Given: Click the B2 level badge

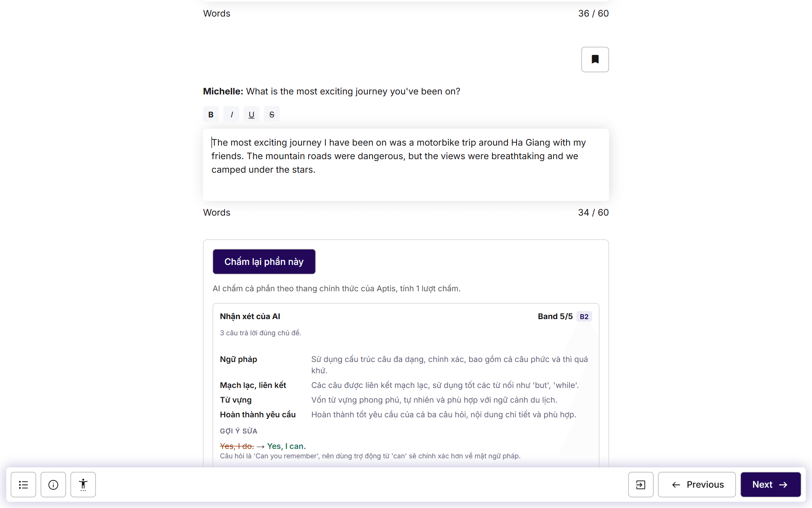Looking at the screenshot, I should pos(584,316).
